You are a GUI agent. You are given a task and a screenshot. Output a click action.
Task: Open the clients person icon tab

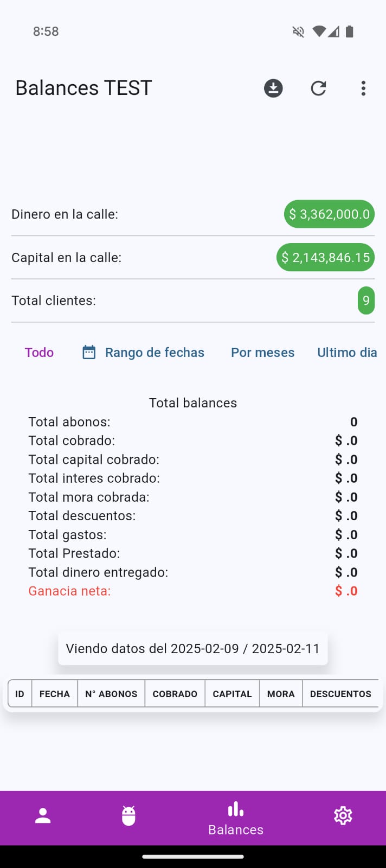click(x=43, y=815)
